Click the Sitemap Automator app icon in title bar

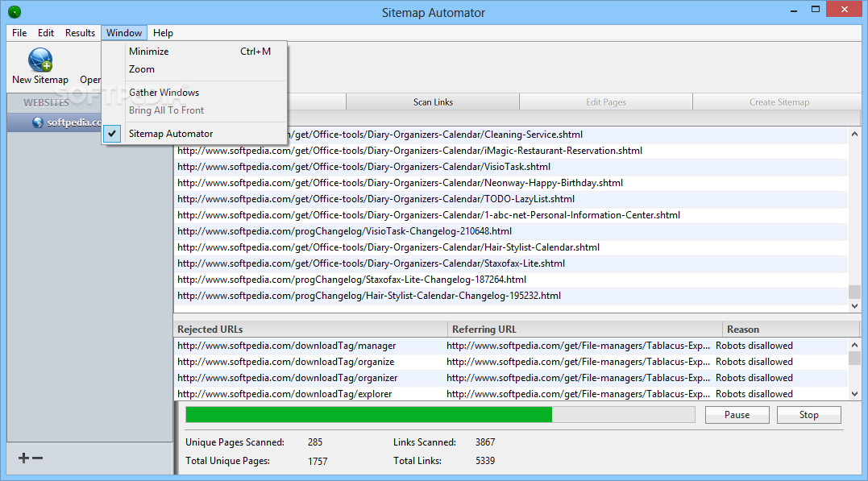click(15, 11)
